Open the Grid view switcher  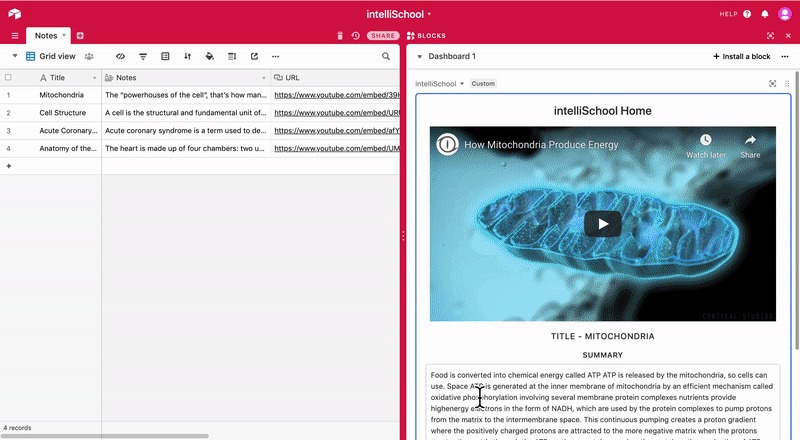click(51, 56)
